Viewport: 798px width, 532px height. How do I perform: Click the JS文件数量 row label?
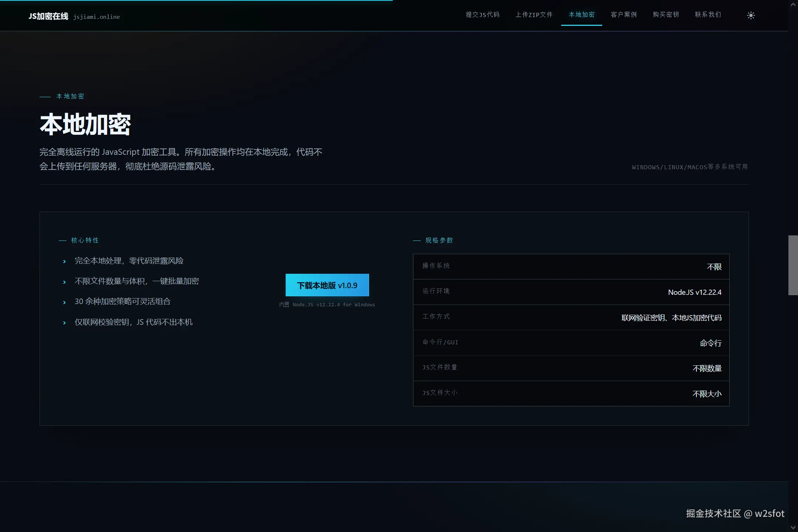tap(440, 367)
